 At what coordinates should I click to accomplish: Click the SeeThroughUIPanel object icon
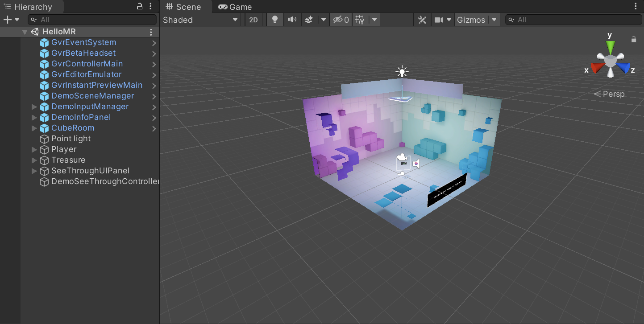tap(44, 171)
